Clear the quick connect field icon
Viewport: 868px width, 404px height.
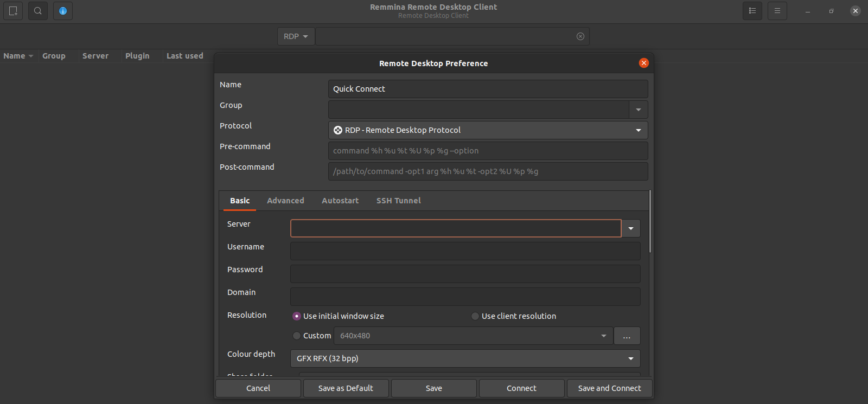coord(580,36)
